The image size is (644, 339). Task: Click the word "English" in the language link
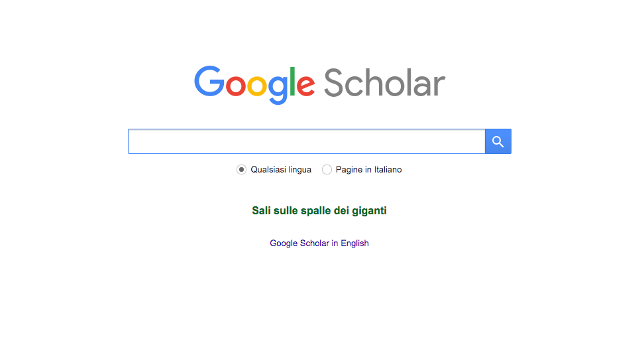point(354,243)
